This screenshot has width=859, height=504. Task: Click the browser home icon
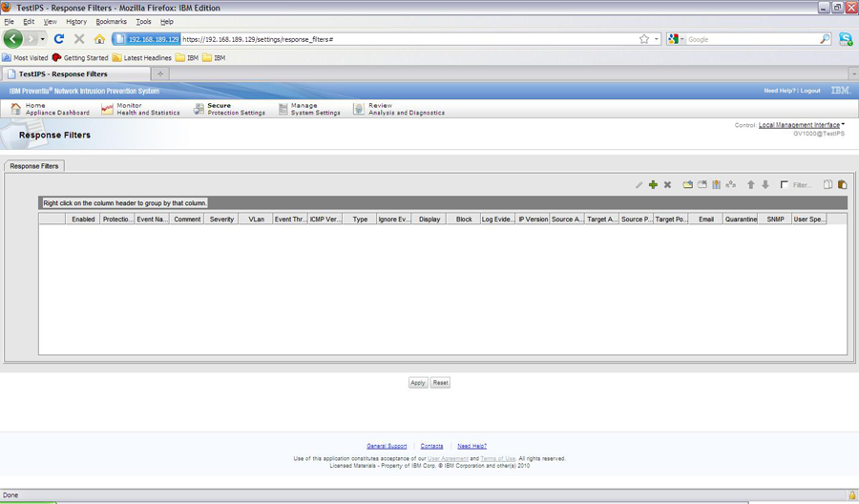(x=99, y=39)
